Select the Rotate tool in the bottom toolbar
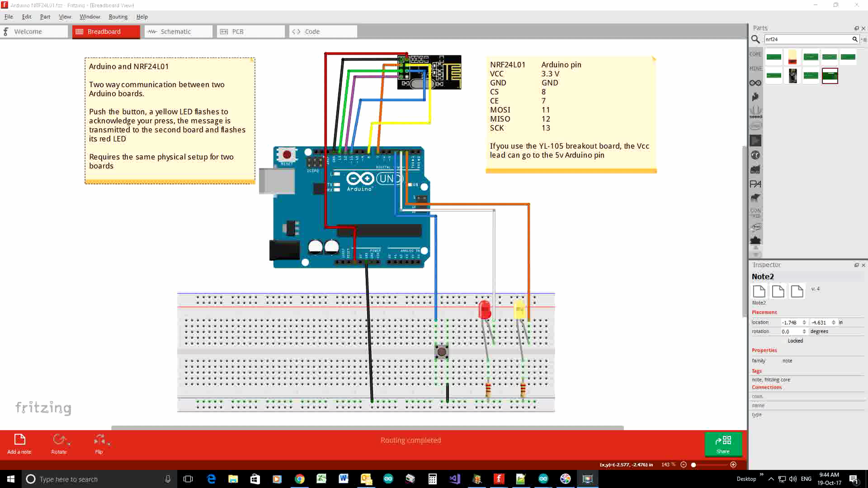The width and height of the screenshot is (868, 488). tap(60, 444)
